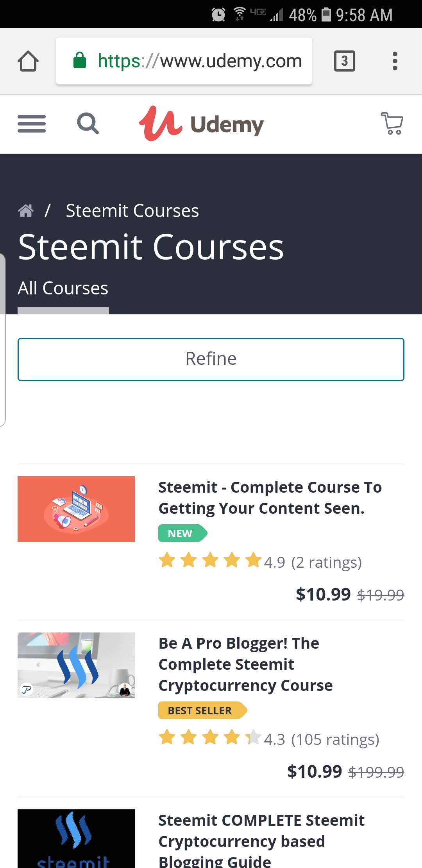422x868 pixels.
Task: Tap the browser home icon
Action: (x=28, y=61)
